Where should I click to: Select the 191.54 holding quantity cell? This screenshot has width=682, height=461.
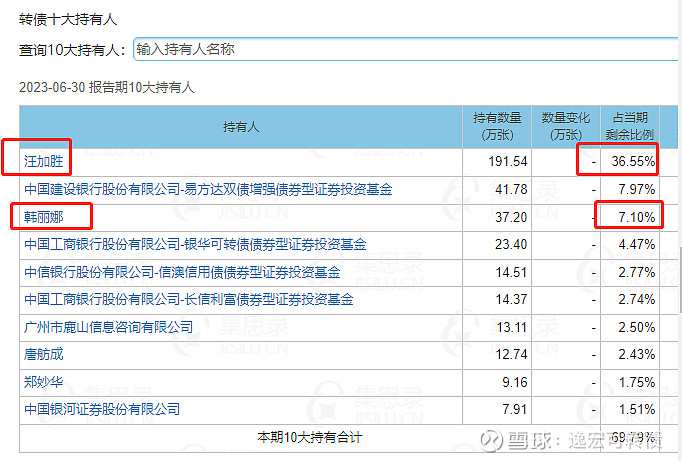pyautogui.click(x=497, y=162)
